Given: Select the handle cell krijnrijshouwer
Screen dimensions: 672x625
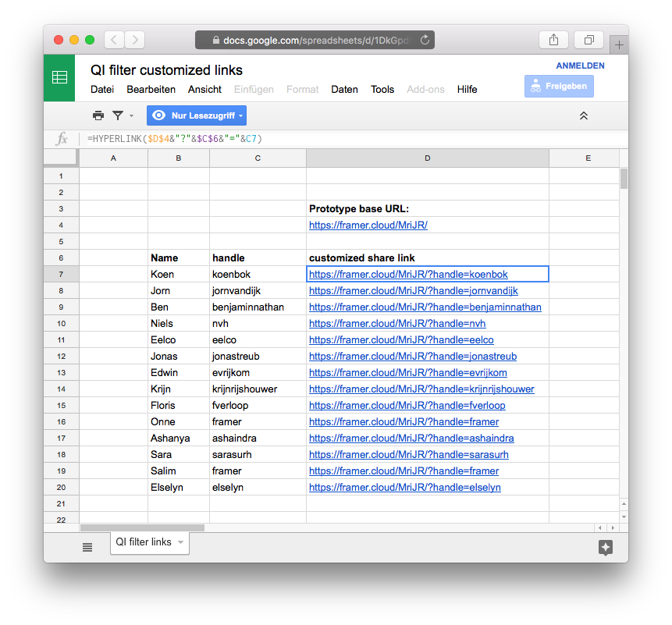Looking at the screenshot, I should tap(258, 389).
